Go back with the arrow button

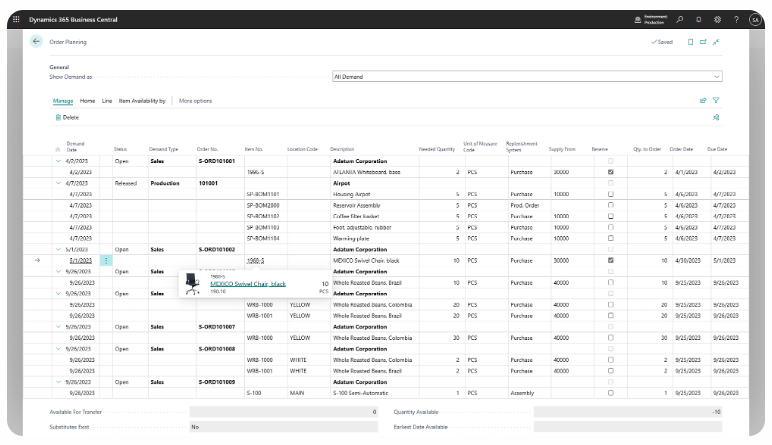36,41
